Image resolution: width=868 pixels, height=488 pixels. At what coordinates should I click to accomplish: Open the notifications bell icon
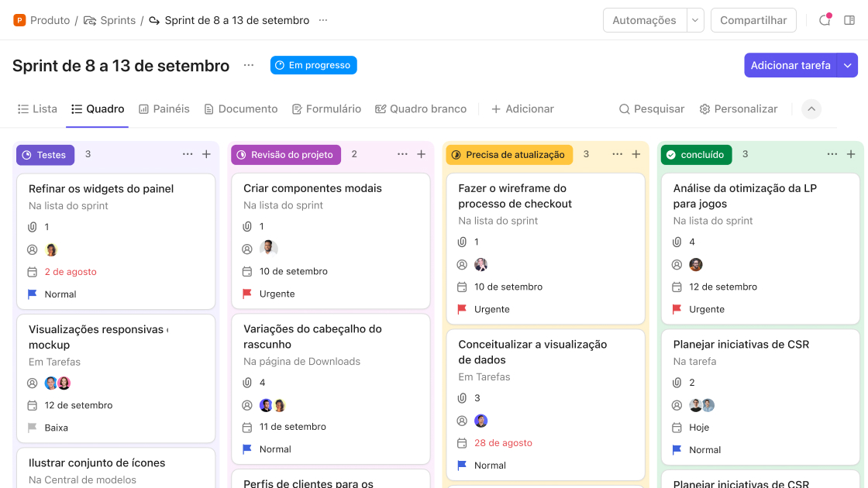[x=825, y=20]
